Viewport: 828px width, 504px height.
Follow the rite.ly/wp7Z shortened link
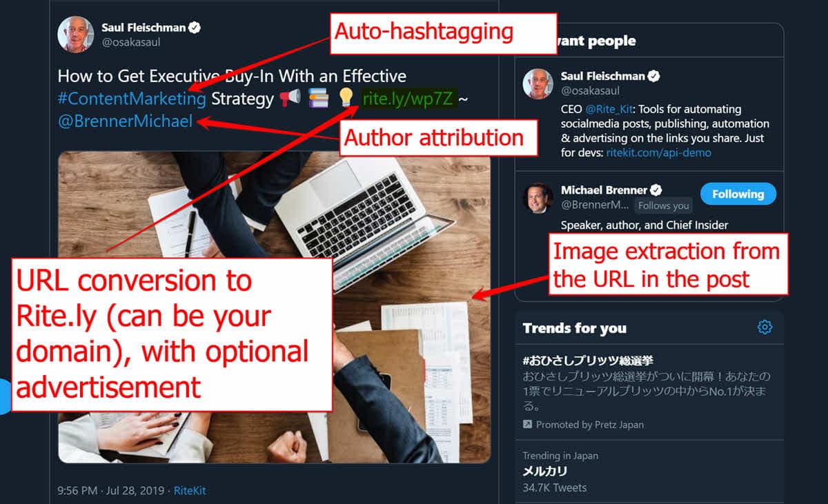point(407,99)
